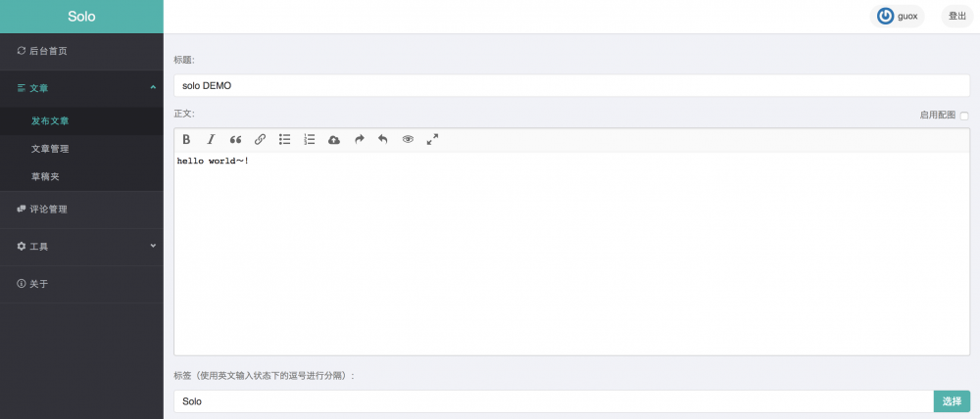Viewport: 980px width, 419px height.
Task: Click the guox username button
Action: coord(897,17)
